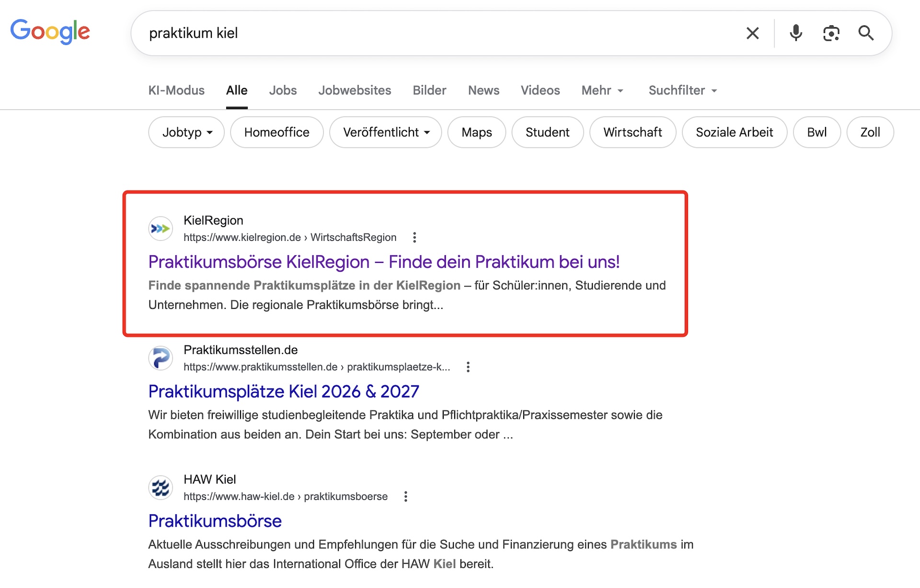920x588 pixels.
Task: Switch to the Bilder tab
Action: pyautogui.click(x=429, y=90)
